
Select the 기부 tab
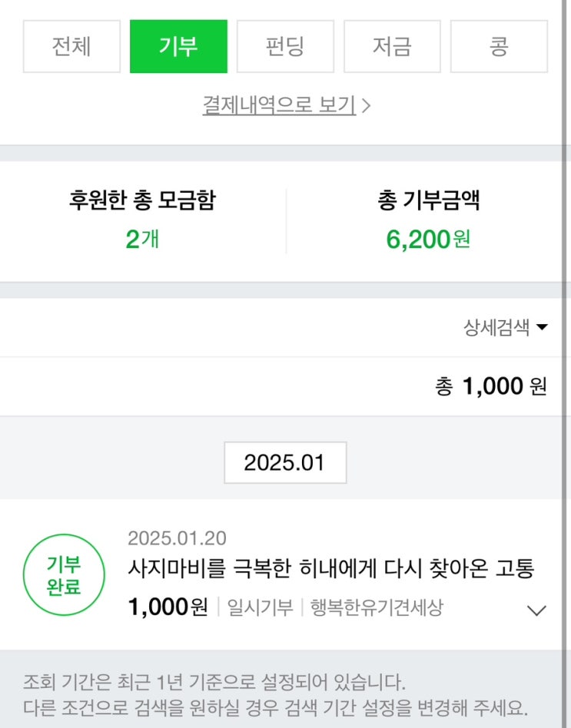[178, 46]
